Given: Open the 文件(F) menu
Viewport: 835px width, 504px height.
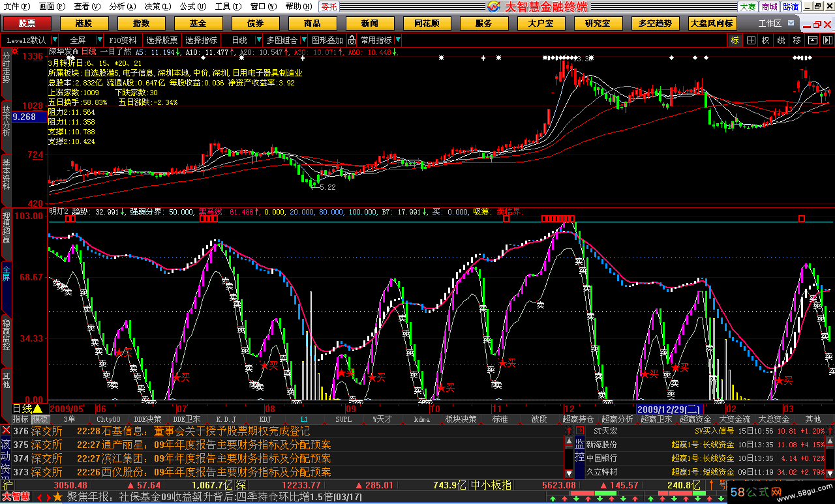Looking at the screenshot, I should [16, 7].
